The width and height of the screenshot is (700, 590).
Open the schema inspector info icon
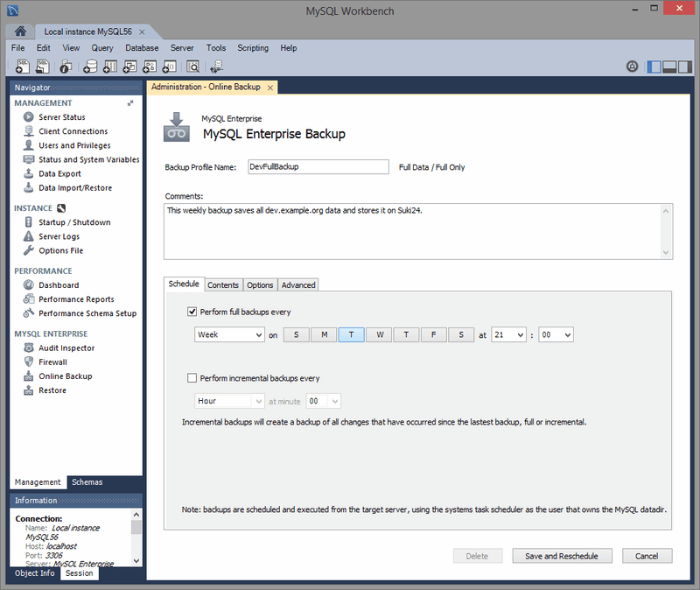pos(66,67)
